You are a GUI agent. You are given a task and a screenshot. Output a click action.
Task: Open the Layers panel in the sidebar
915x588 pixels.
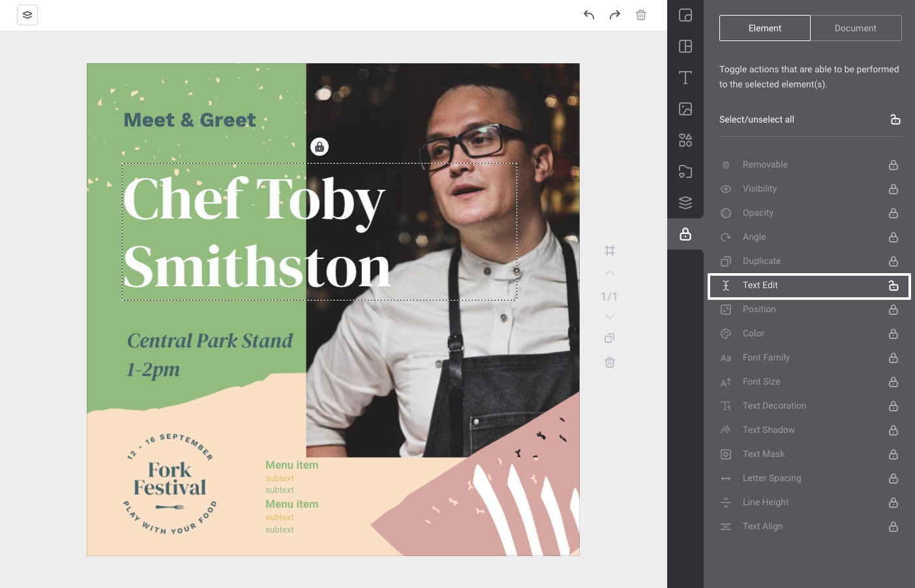click(685, 203)
